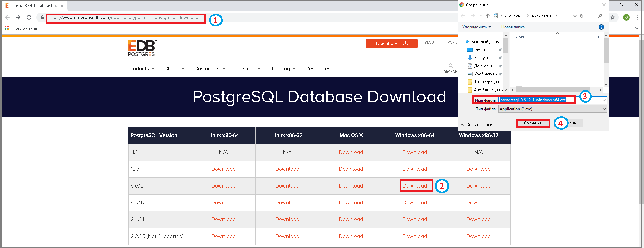Download 10.7 for Linux x86-64

pyautogui.click(x=224, y=169)
